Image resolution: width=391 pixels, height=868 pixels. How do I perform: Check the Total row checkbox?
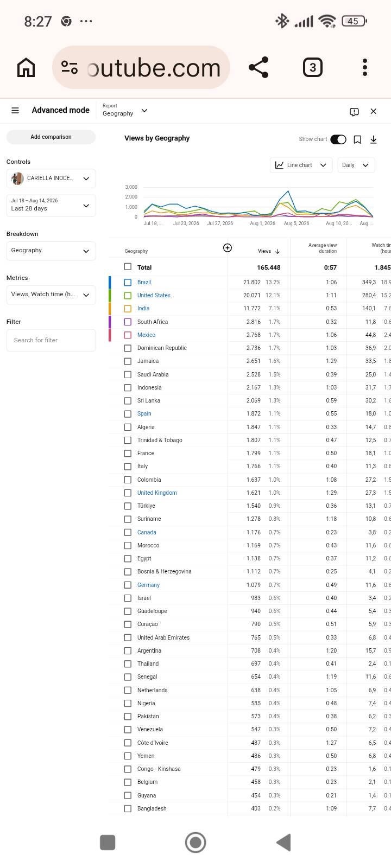[128, 267]
